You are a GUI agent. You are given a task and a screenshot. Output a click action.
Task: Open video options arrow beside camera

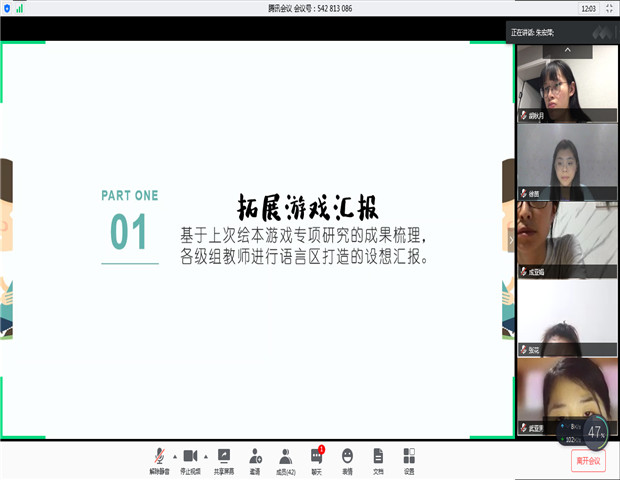point(206,457)
